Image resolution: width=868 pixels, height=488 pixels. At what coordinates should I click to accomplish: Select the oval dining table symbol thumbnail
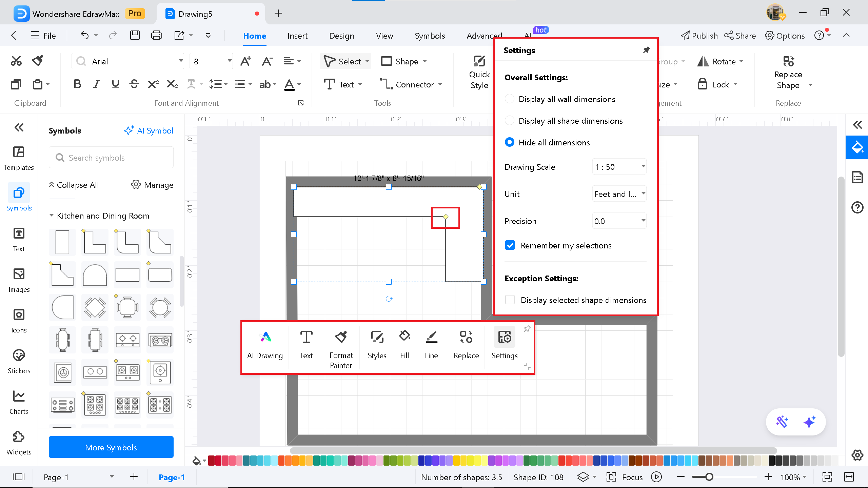tap(62, 340)
